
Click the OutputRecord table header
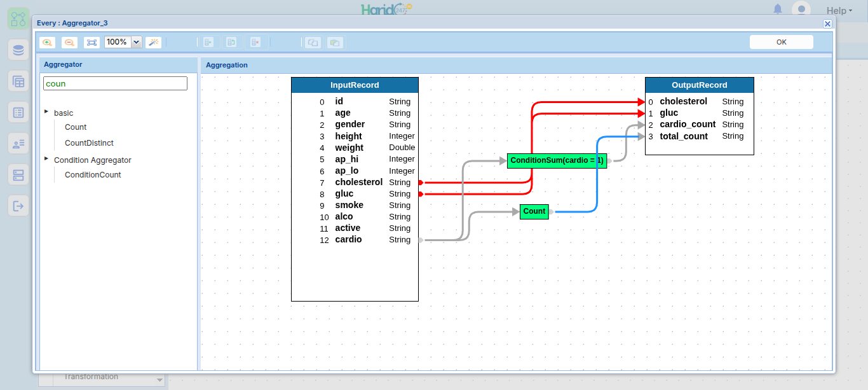(x=699, y=85)
